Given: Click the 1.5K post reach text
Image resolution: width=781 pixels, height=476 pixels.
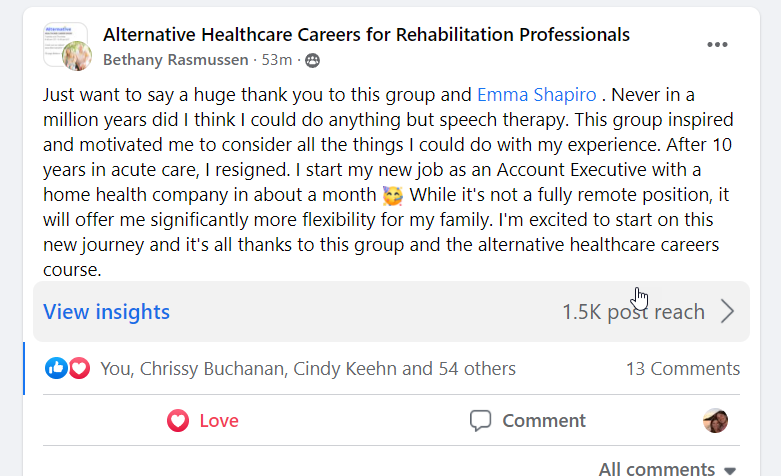Looking at the screenshot, I should pos(633,312).
